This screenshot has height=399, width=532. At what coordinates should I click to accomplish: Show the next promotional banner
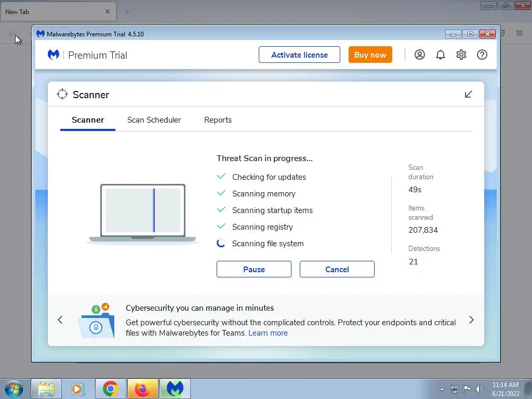(x=471, y=320)
